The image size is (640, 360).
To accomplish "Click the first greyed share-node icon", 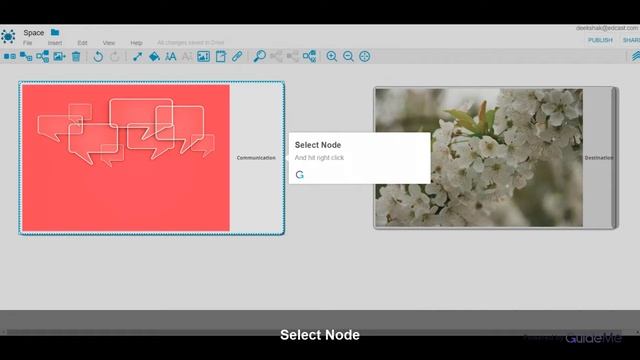I will click(x=276, y=56).
